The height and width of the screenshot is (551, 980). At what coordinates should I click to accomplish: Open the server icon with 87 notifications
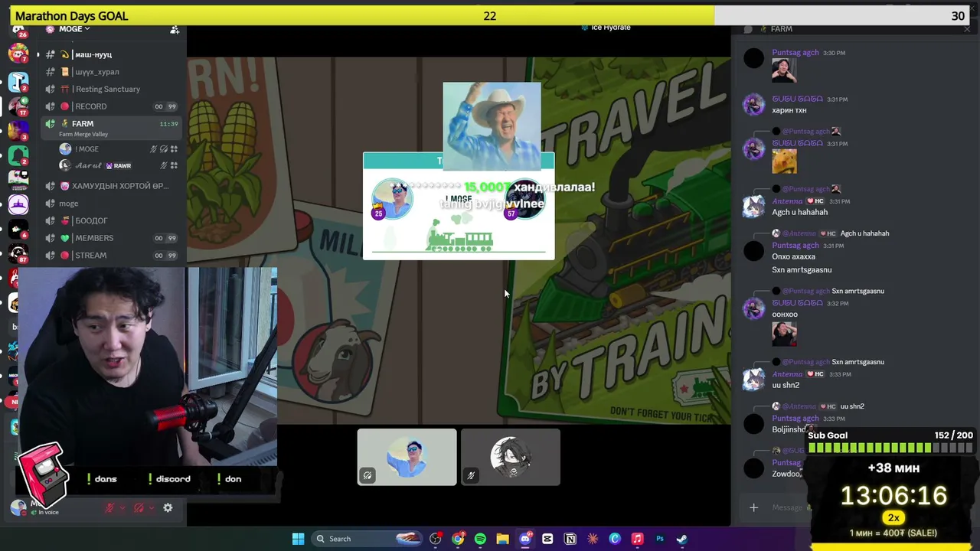pos(18,253)
